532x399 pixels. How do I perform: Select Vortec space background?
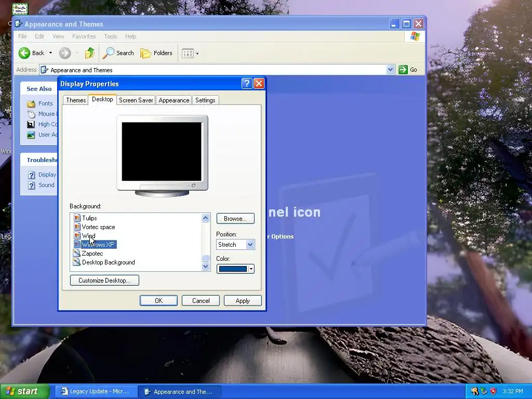pos(98,227)
